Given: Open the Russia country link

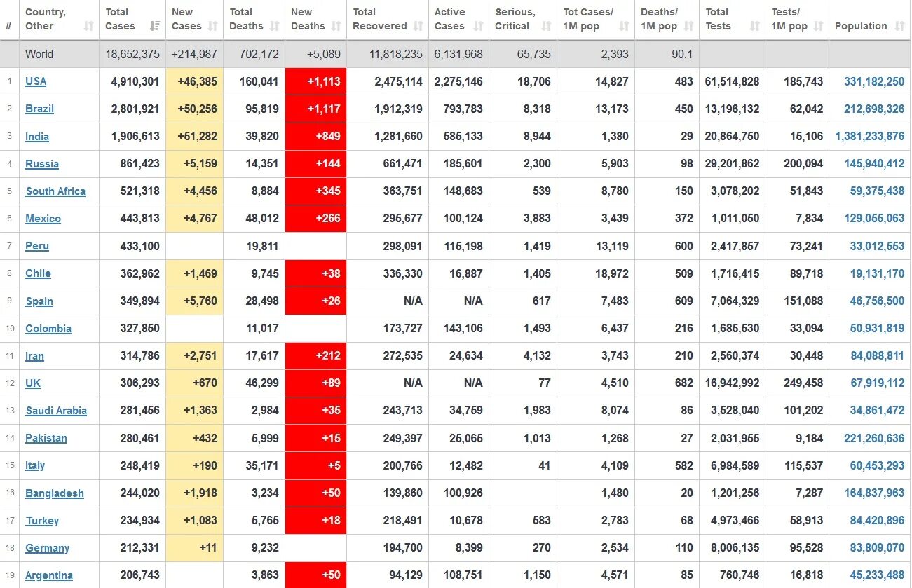Looking at the screenshot, I should click(42, 164).
